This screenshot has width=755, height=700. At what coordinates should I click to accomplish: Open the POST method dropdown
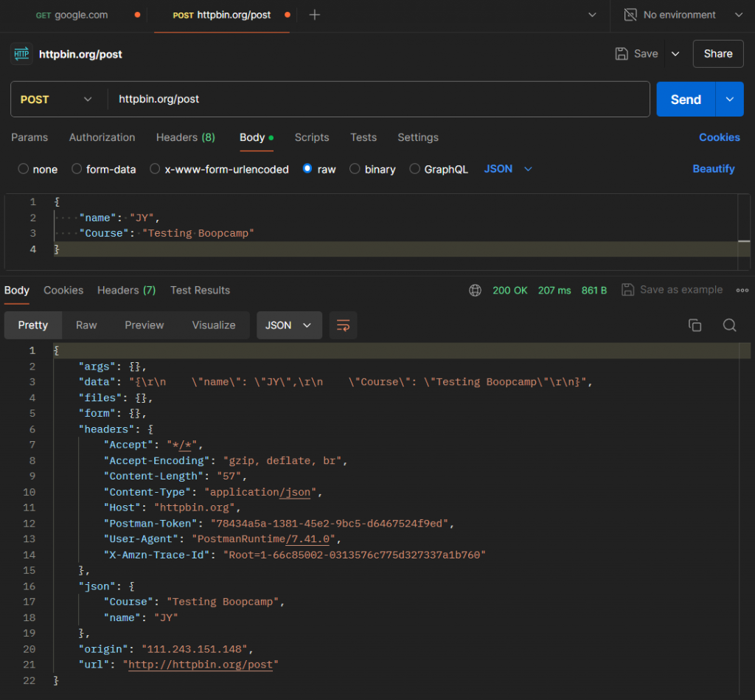[x=56, y=100]
